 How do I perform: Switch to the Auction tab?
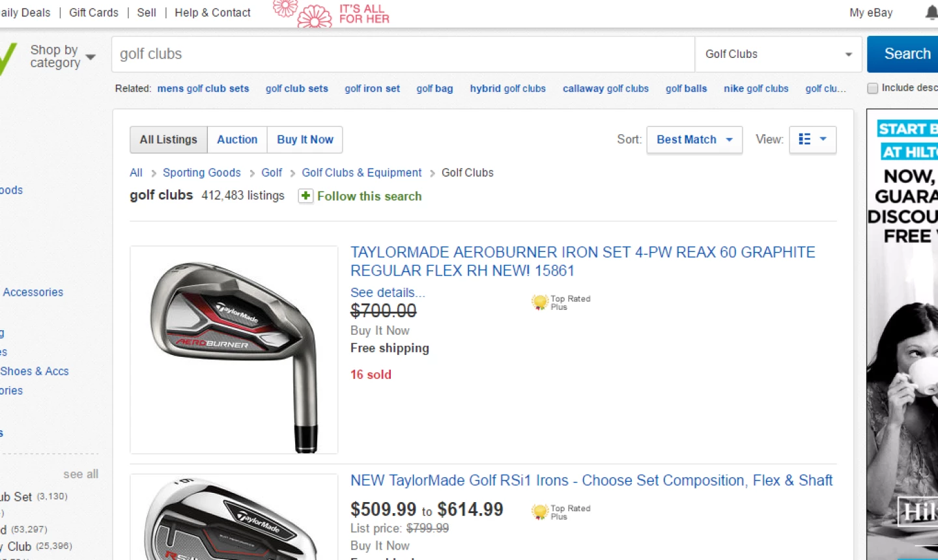click(237, 139)
